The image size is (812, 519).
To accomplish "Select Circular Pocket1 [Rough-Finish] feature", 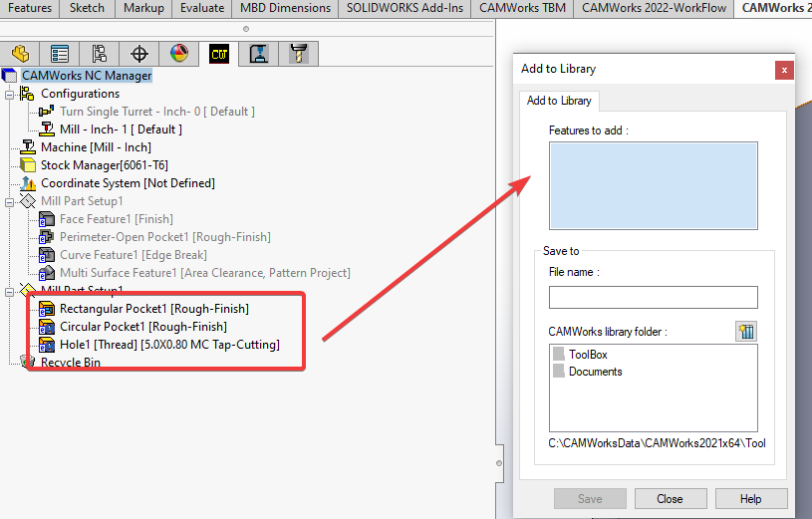I will tap(143, 327).
